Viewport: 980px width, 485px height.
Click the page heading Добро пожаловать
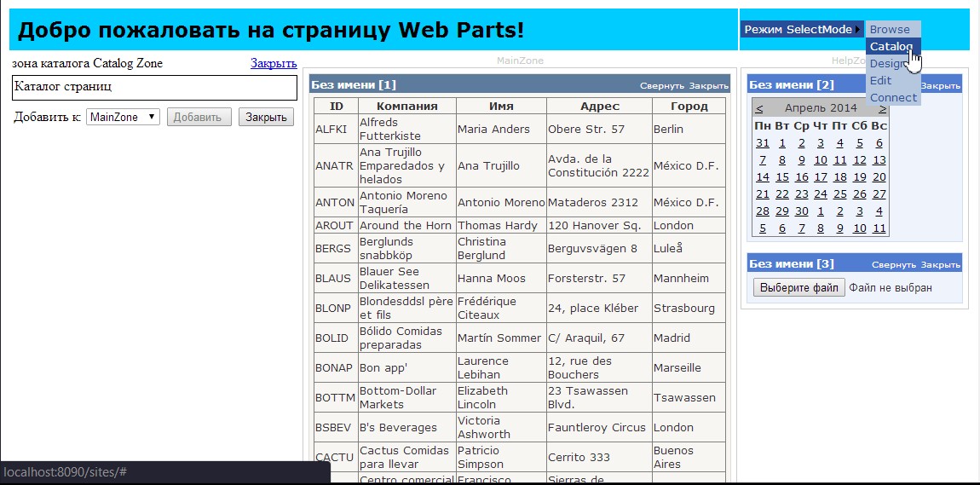pos(271,29)
